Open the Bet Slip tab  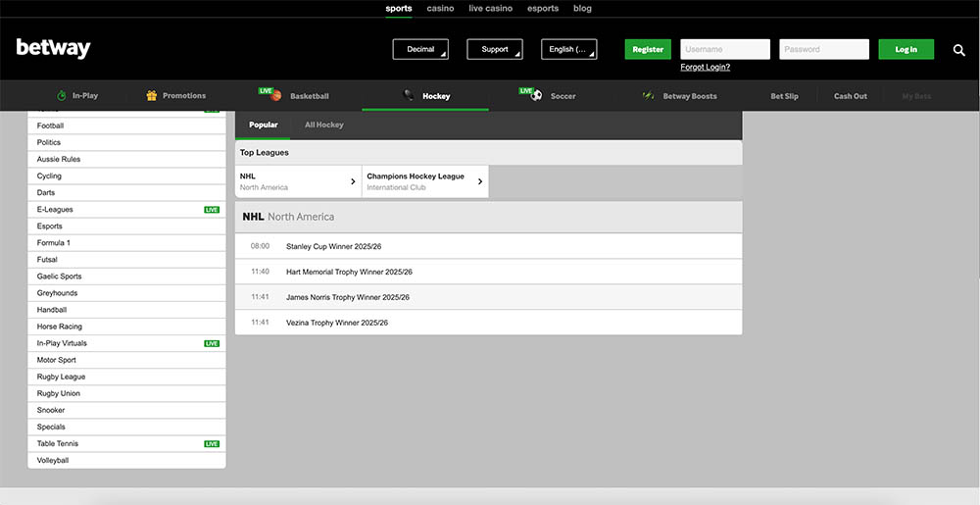[784, 96]
